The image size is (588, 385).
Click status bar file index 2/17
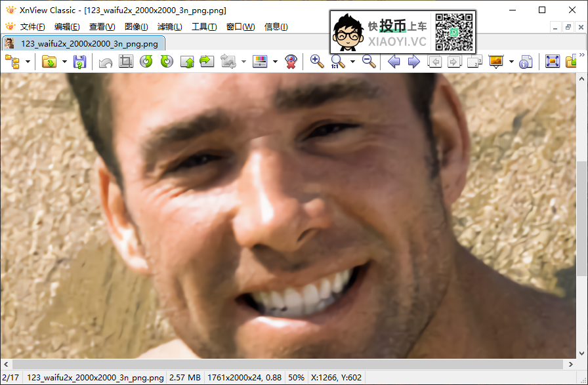tap(10, 378)
